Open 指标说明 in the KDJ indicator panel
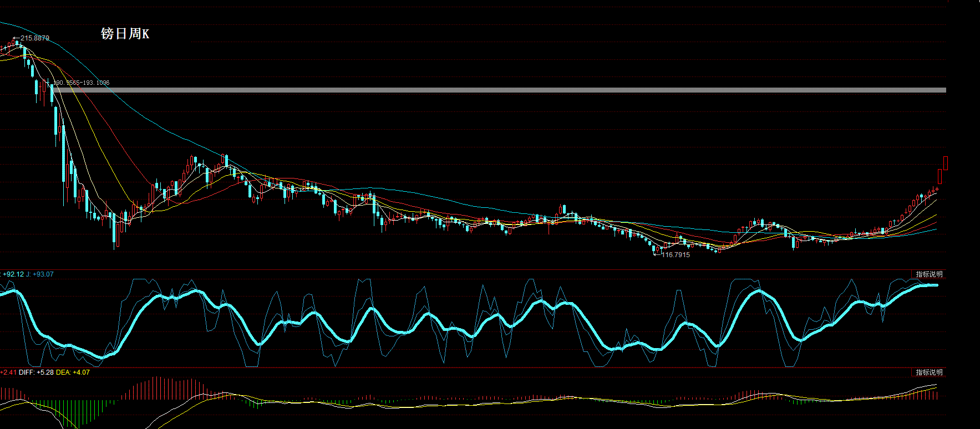This screenshot has width=980, height=429. 928,274
